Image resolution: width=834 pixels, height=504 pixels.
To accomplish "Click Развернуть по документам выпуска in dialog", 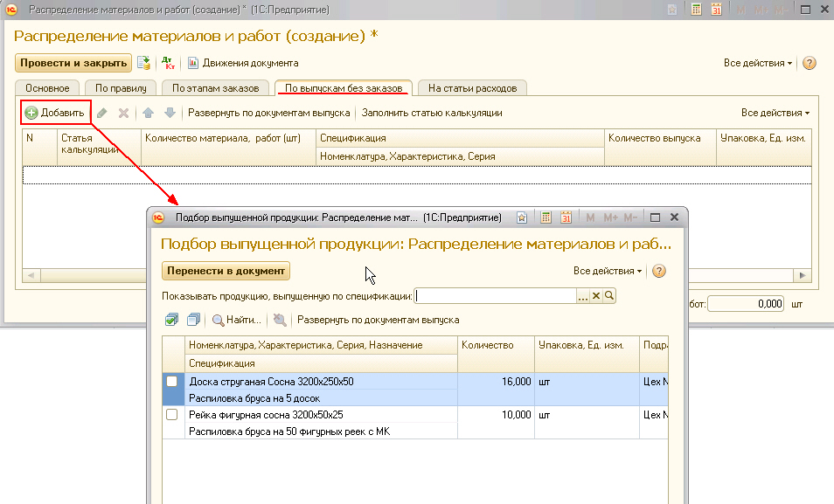I will (x=379, y=320).
